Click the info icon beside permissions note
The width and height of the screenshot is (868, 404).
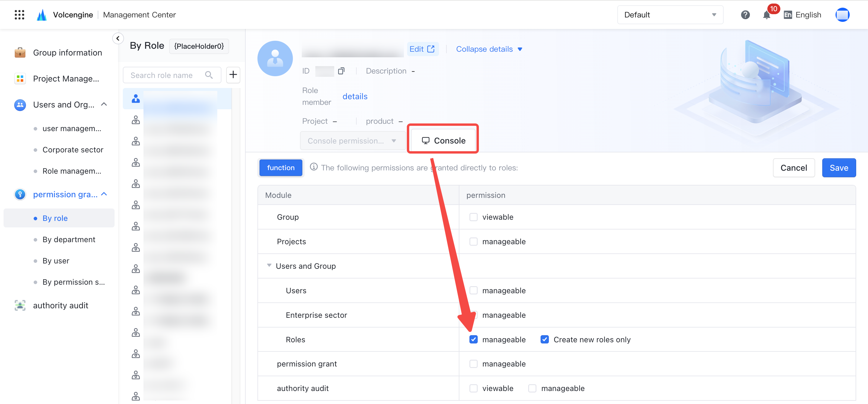314,167
